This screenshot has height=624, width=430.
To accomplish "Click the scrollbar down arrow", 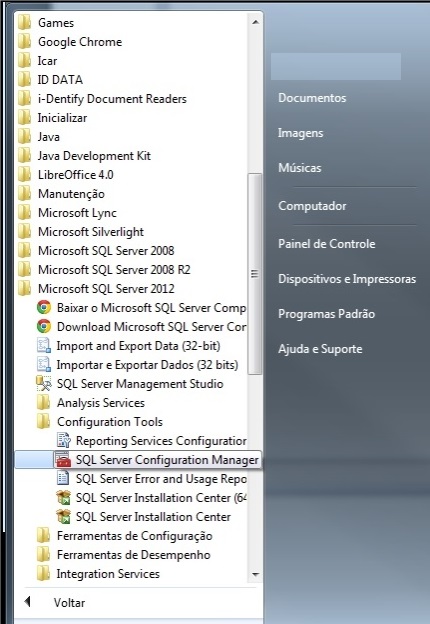I will [255, 574].
